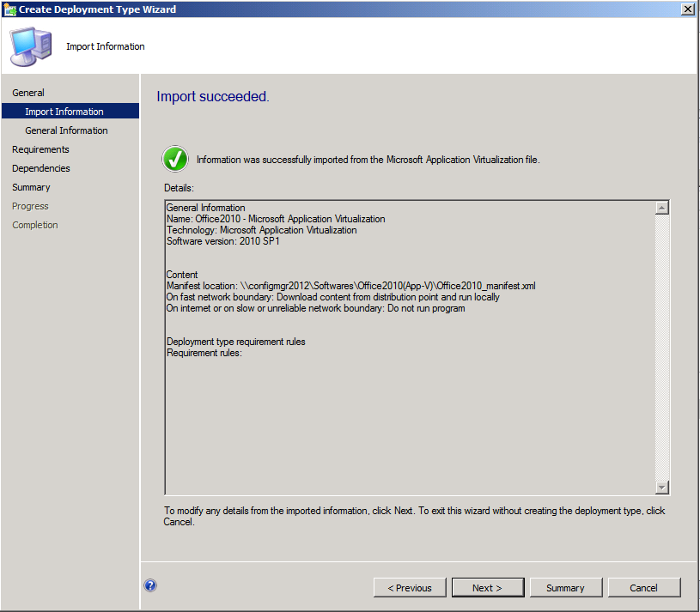Click the scrollbar up arrow in Details

(x=660, y=206)
